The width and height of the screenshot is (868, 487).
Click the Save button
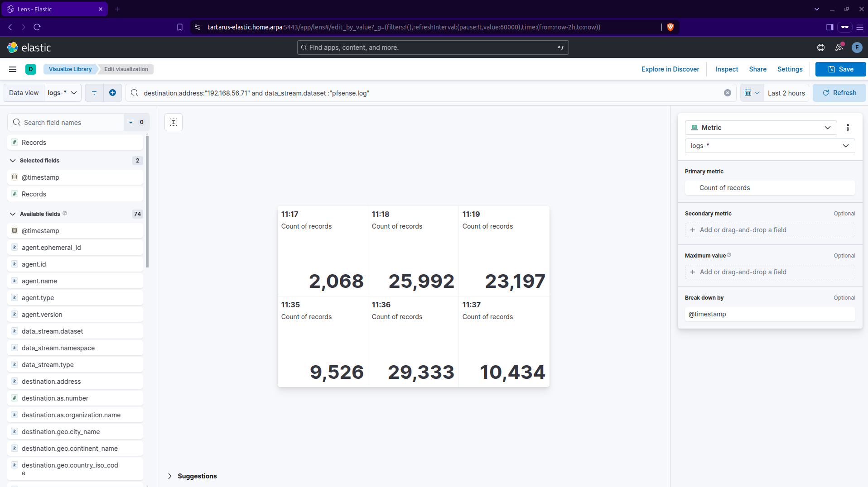click(x=840, y=69)
